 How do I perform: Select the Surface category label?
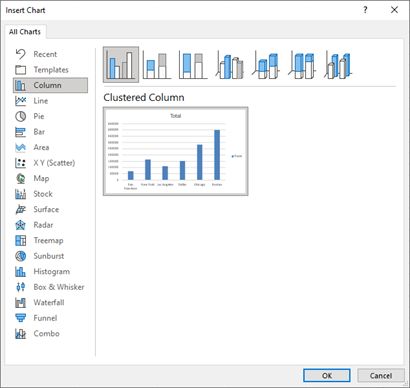46,209
